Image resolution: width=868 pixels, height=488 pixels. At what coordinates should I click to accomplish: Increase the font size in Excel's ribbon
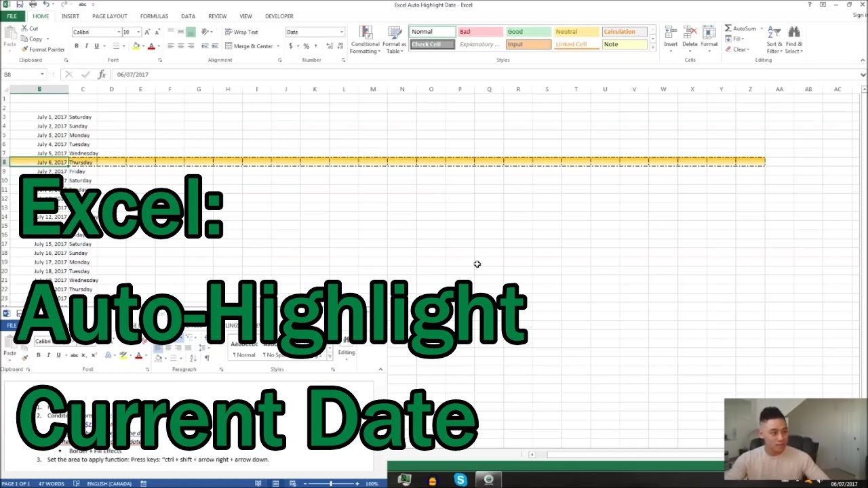[147, 32]
